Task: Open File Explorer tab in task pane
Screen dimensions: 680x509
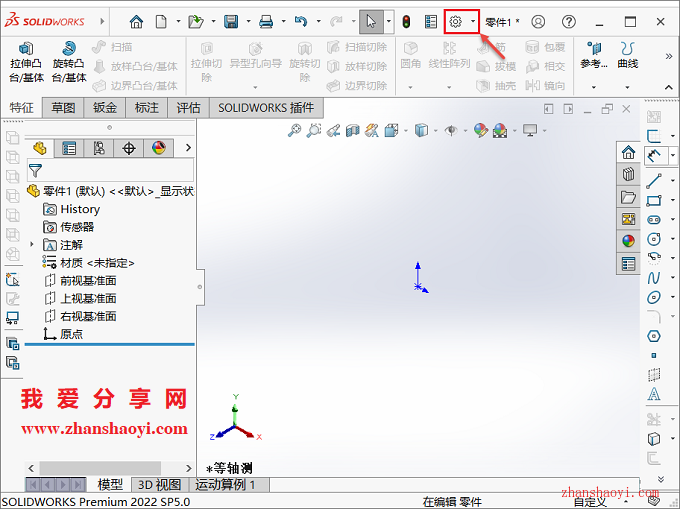Action: point(628,197)
